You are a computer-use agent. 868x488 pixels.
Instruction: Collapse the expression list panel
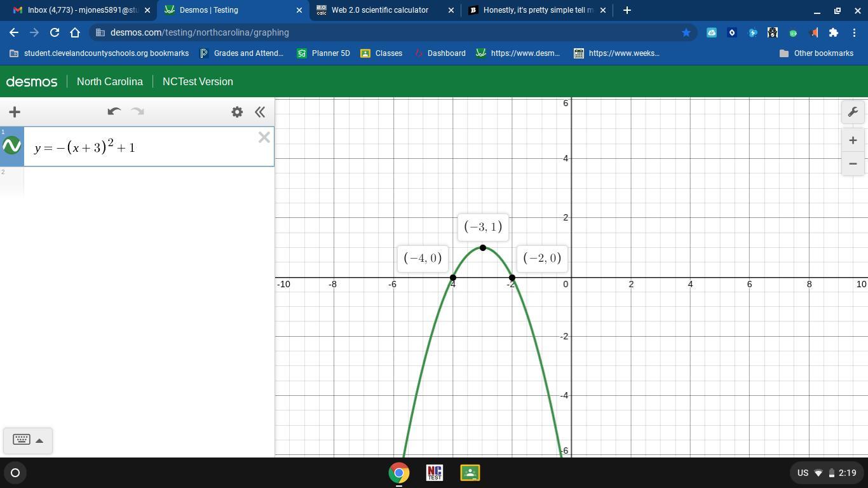tap(260, 112)
